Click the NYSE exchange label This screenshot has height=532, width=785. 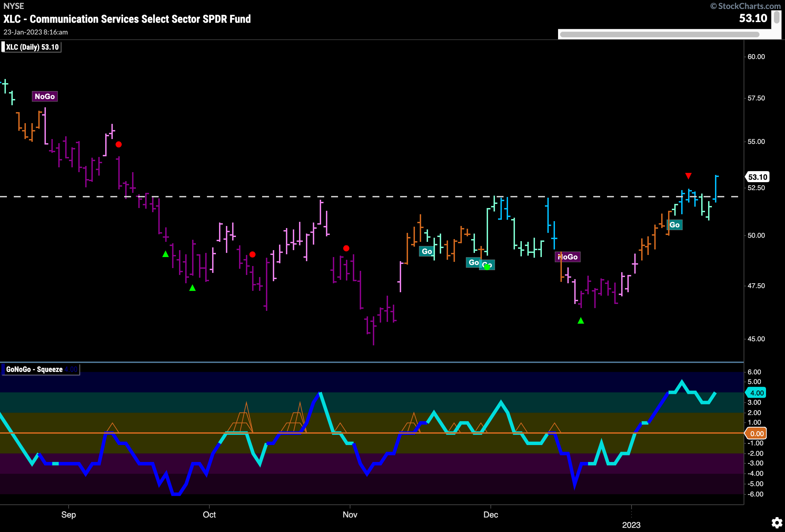coord(14,6)
